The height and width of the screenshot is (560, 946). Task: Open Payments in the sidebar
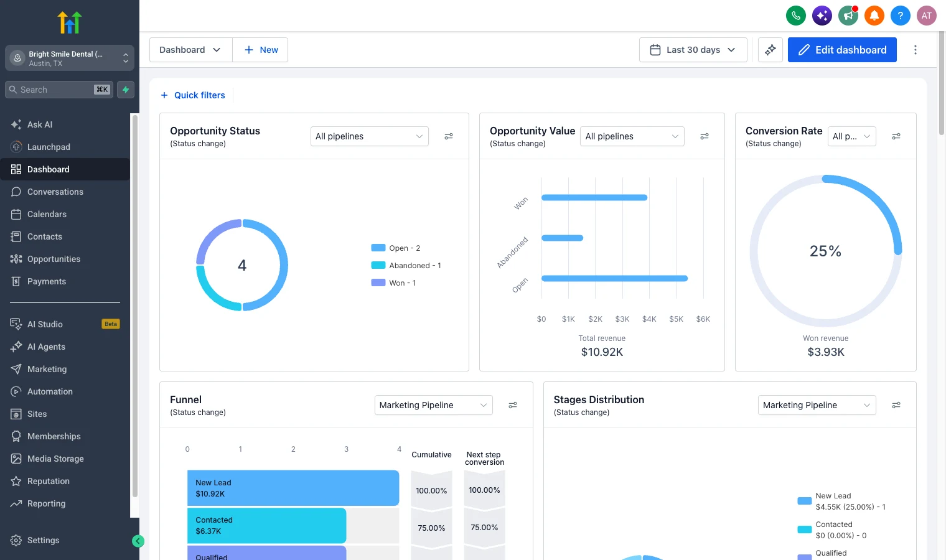[x=65, y=281]
